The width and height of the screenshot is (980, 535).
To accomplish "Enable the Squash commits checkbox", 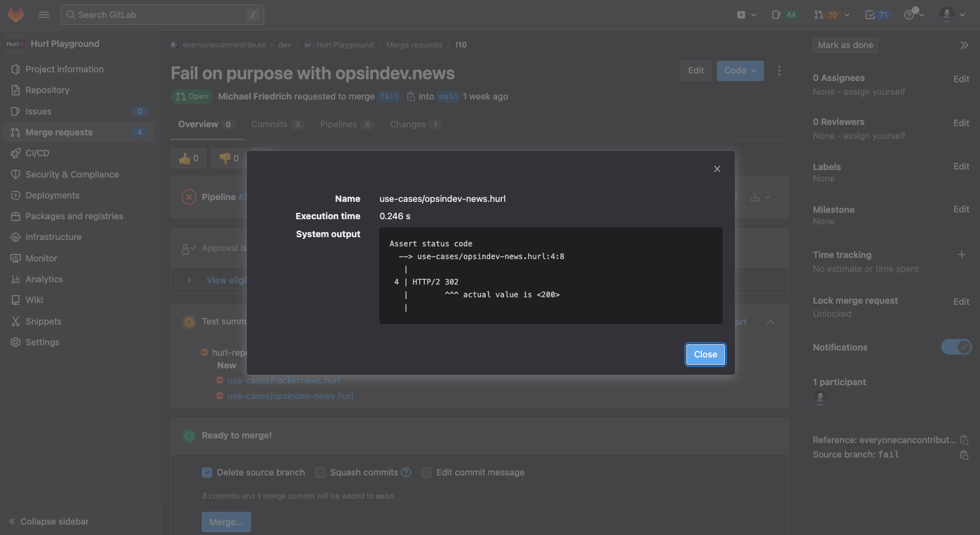I will coord(320,473).
